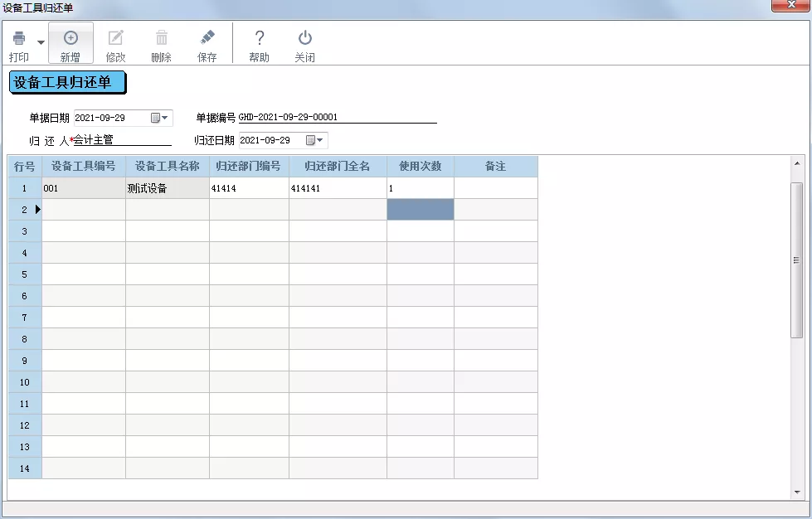Click the highlighted 使用次数 cell in row 2
The image size is (812, 519).
pos(421,210)
